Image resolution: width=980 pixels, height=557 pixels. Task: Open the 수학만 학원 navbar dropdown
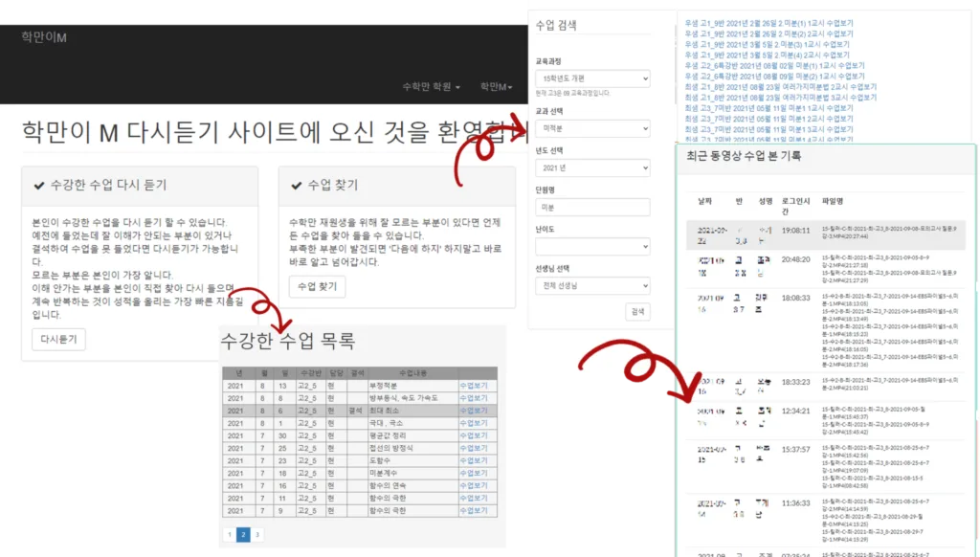point(431,87)
